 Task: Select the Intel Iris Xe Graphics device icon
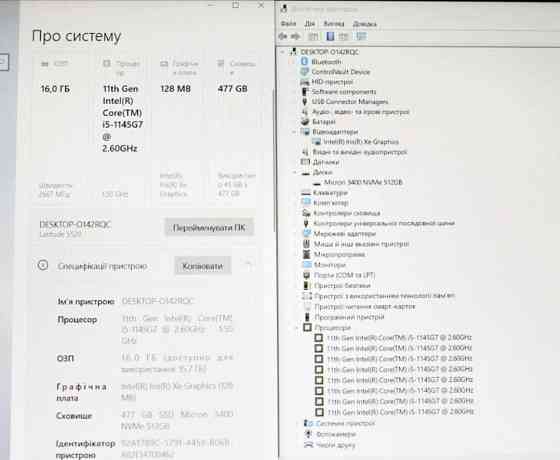[316, 142]
